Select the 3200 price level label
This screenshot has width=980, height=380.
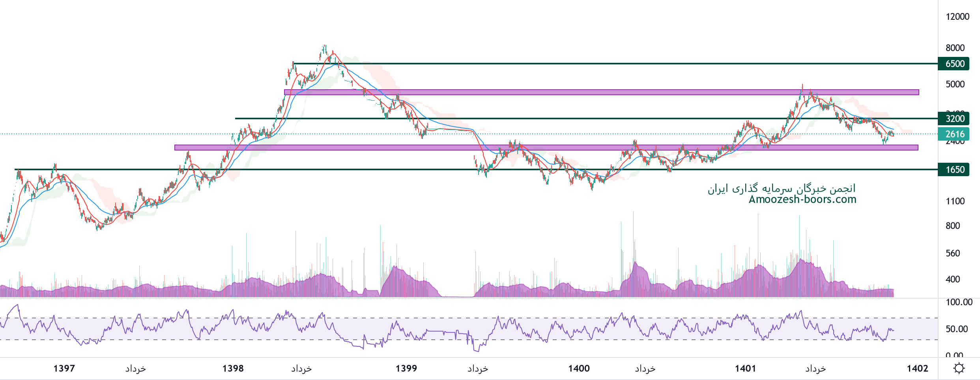(x=954, y=119)
